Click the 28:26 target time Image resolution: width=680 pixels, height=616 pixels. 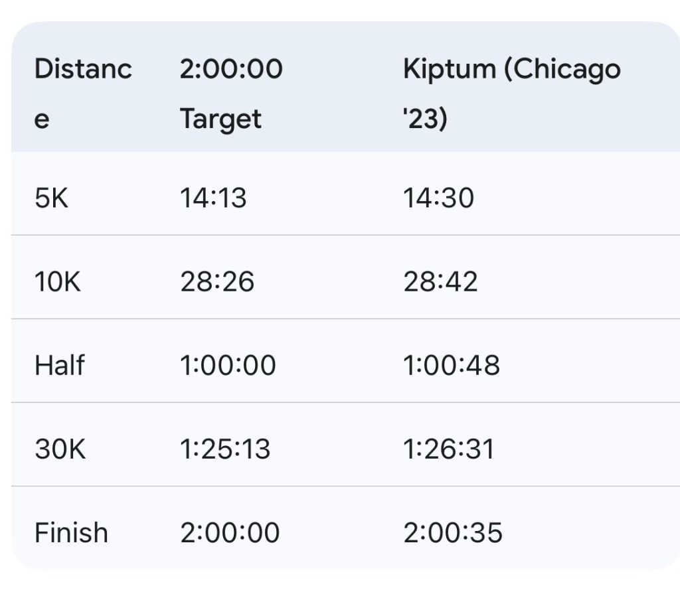point(217,282)
